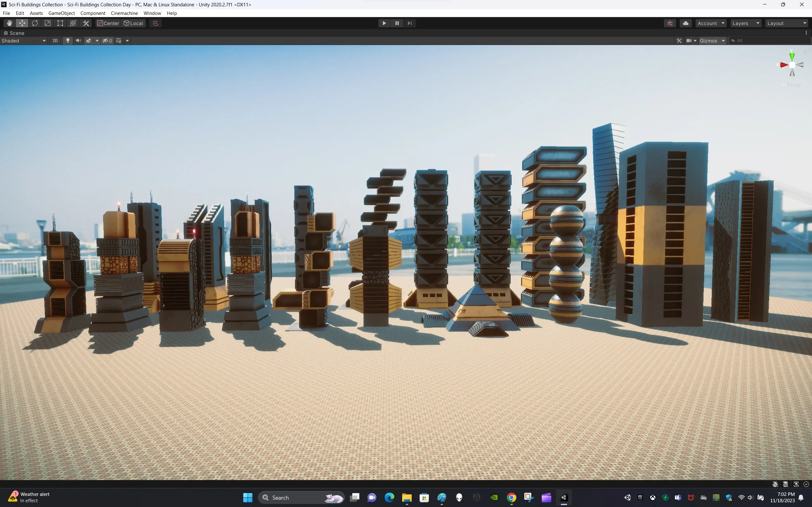Viewport: 812px width, 507px height.
Task: Switch to Center pivot mode
Action: [108, 23]
